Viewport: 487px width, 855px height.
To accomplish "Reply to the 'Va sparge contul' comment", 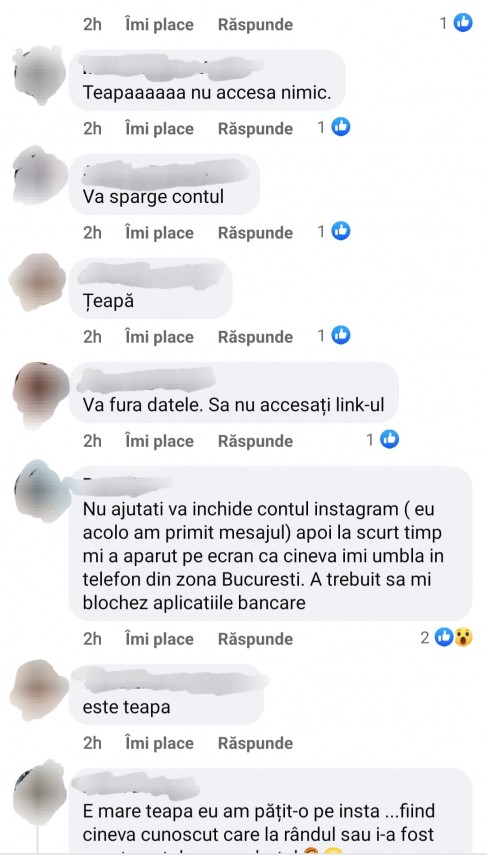I will coord(255,233).
